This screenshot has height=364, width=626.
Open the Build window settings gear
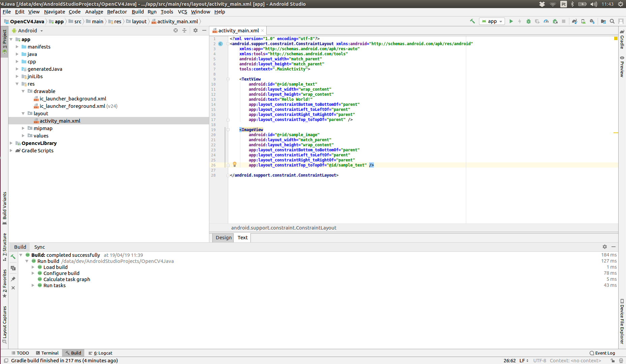605,247
